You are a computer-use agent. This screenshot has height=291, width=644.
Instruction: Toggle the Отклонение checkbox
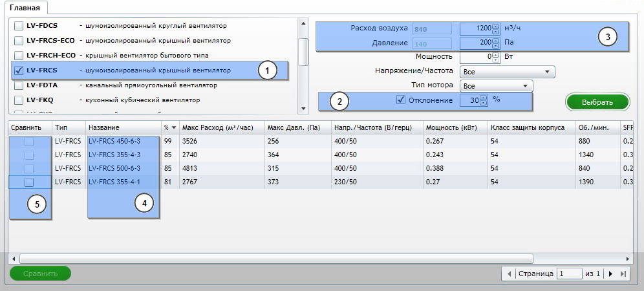[401, 100]
